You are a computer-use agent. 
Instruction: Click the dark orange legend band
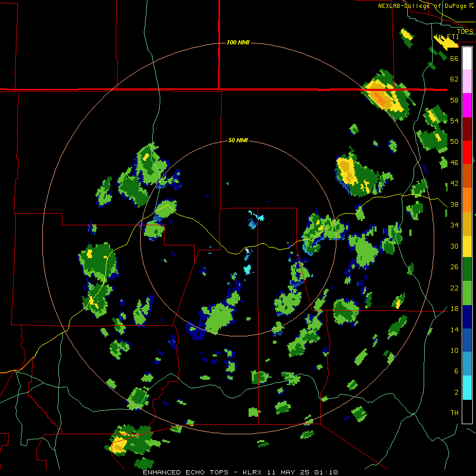pos(467,176)
